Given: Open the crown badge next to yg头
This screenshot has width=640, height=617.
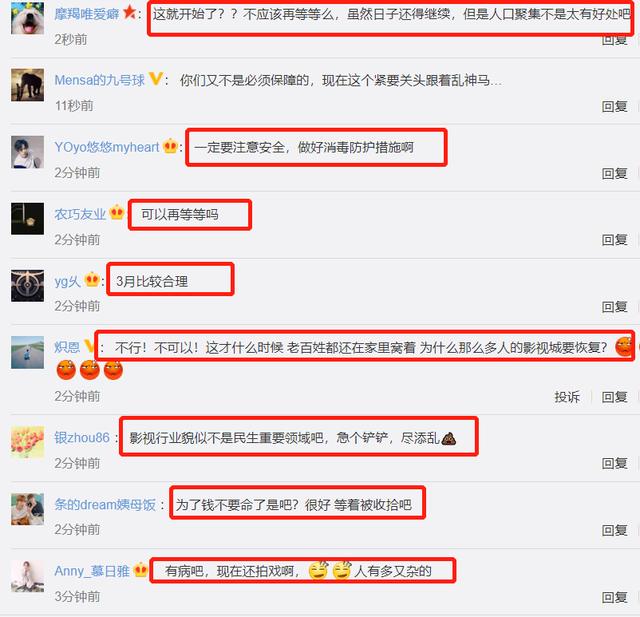Looking at the screenshot, I should (x=92, y=280).
